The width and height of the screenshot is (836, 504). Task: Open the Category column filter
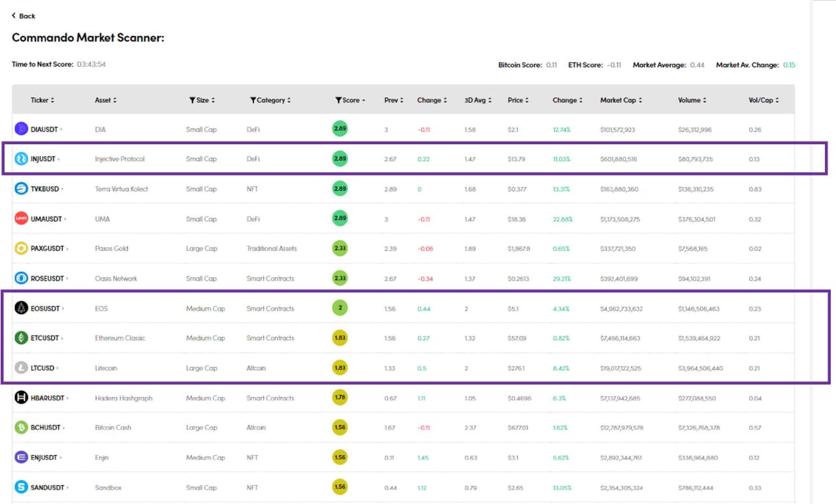(253, 101)
